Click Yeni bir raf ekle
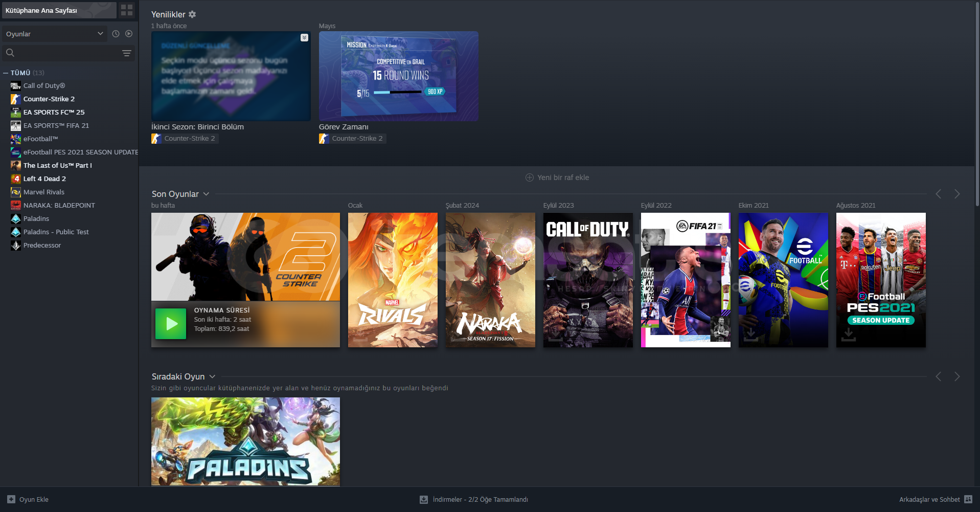Screen dimensions: 980x512 click(x=557, y=177)
